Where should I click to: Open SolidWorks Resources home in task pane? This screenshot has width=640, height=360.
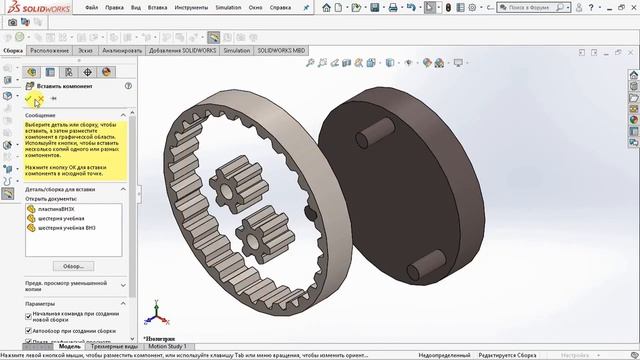click(x=633, y=75)
